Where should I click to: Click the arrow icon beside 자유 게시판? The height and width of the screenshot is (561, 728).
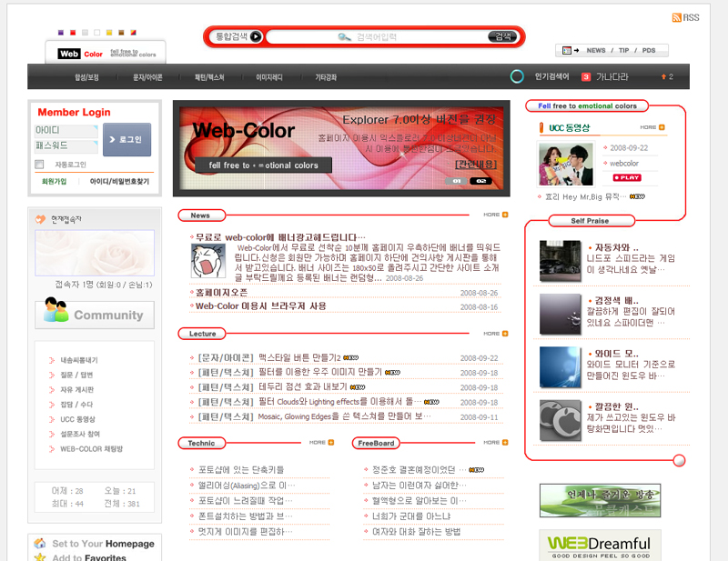coord(52,390)
